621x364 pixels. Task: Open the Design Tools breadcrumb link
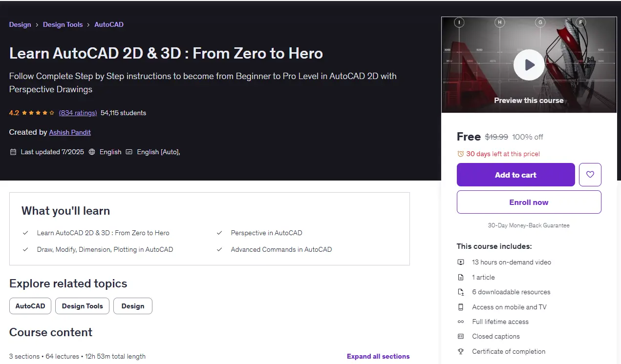tap(63, 24)
